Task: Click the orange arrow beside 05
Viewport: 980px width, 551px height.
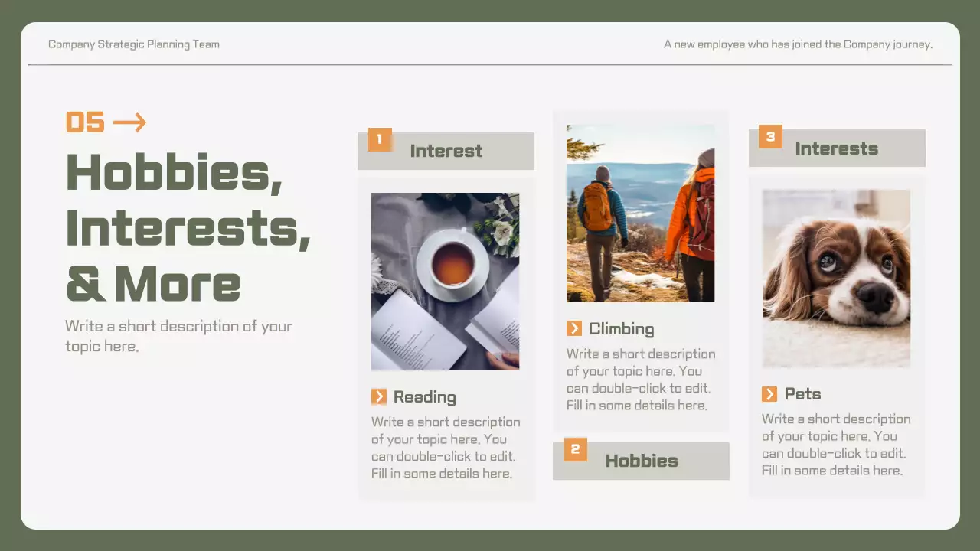Action: click(x=129, y=122)
